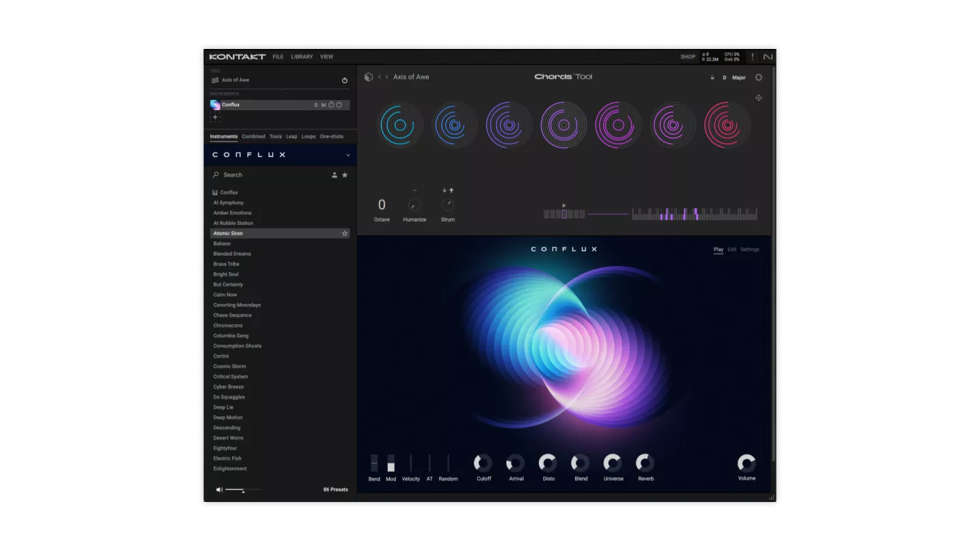Open the LIBRARY menu

coord(301,57)
